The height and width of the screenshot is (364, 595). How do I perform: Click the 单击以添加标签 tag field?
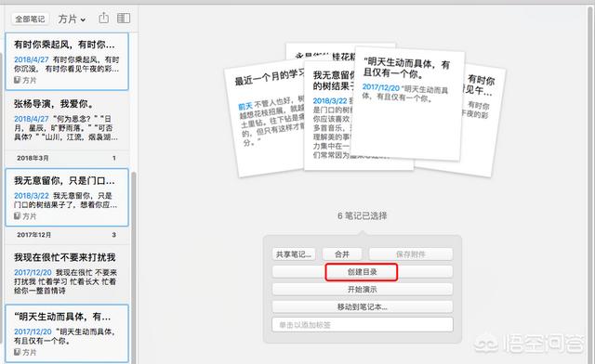pyautogui.click(x=363, y=325)
